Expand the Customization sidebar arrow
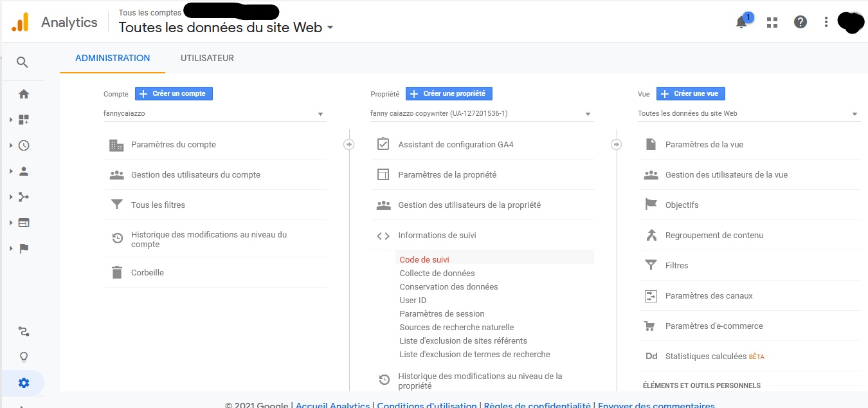Screen dimensions: 868x408 (x=11, y=120)
